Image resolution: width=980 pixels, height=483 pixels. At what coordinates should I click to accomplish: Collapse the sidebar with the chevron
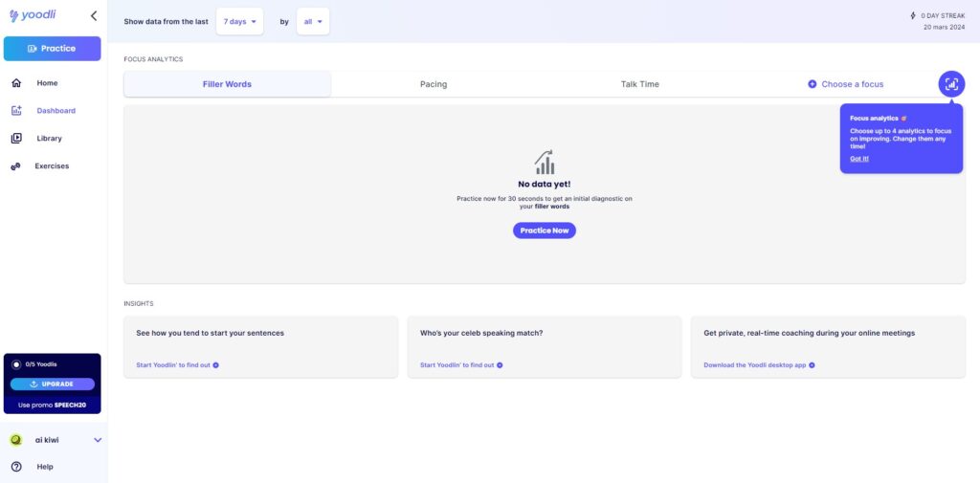click(94, 16)
